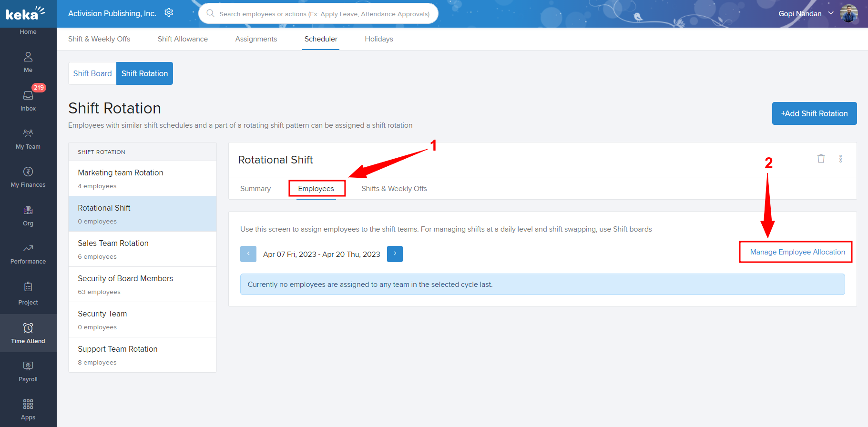Open the Summary tab
Screen dimensions: 868x427
[x=255, y=189]
